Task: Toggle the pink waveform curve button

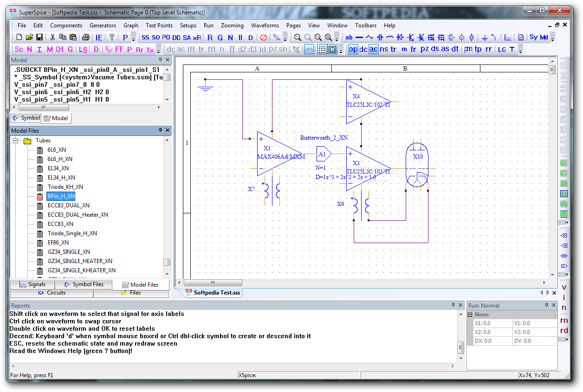Action: tap(309, 49)
